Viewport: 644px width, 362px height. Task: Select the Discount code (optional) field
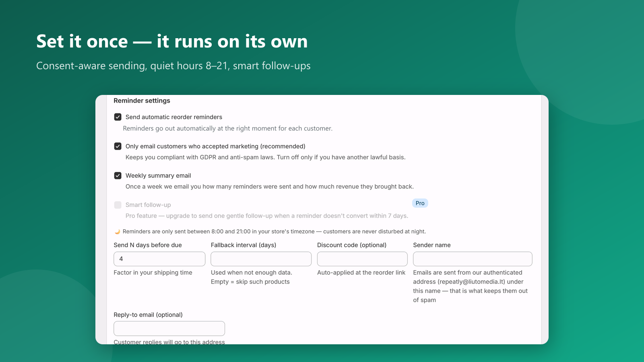(362, 259)
